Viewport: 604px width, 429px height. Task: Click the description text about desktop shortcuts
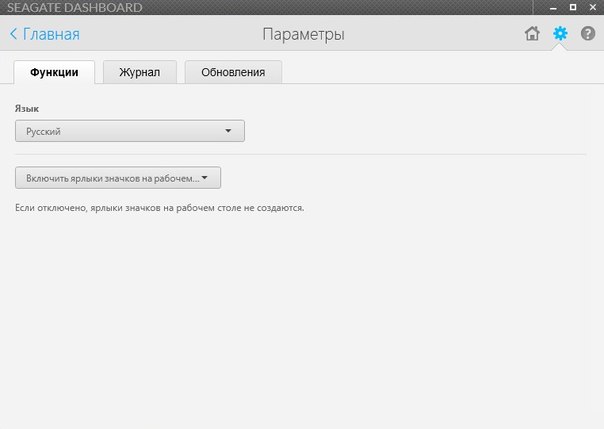click(x=159, y=209)
